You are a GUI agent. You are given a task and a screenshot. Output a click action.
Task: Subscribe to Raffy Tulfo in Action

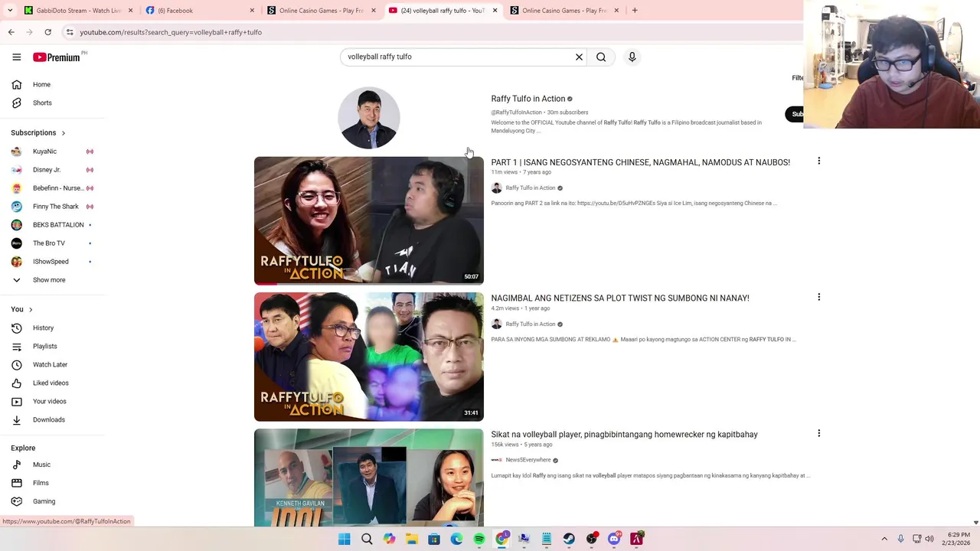[794, 114]
